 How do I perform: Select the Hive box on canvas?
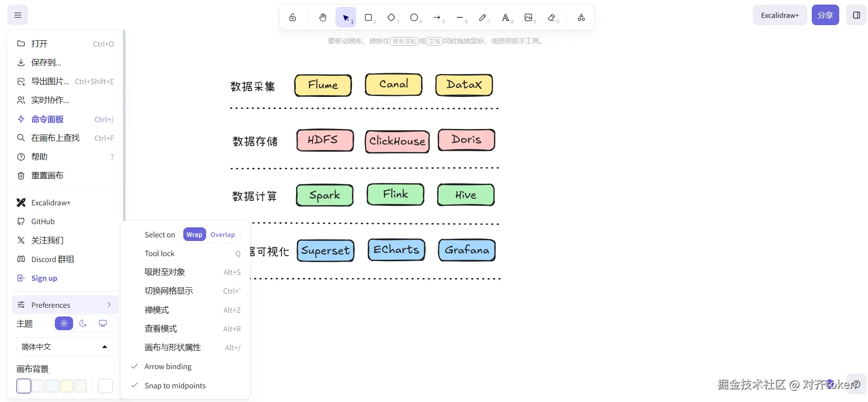point(466,195)
